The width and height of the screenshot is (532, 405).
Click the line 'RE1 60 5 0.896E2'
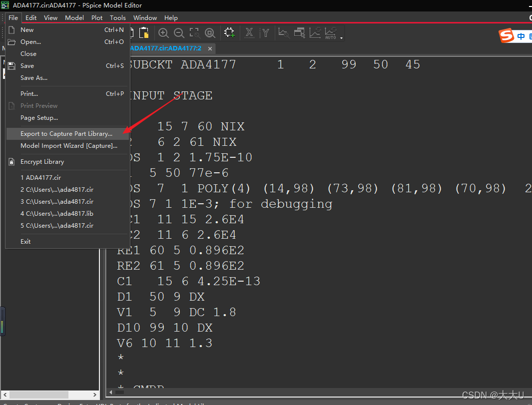pos(180,250)
